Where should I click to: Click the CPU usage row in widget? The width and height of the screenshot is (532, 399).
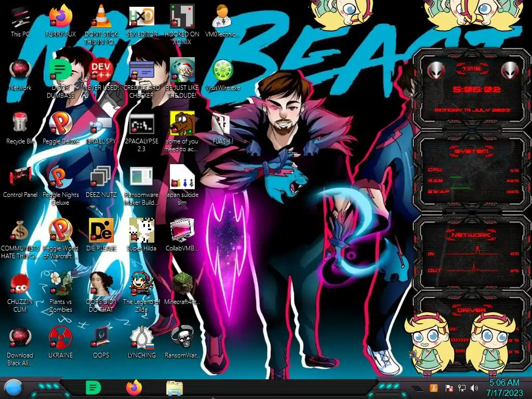coord(474,170)
